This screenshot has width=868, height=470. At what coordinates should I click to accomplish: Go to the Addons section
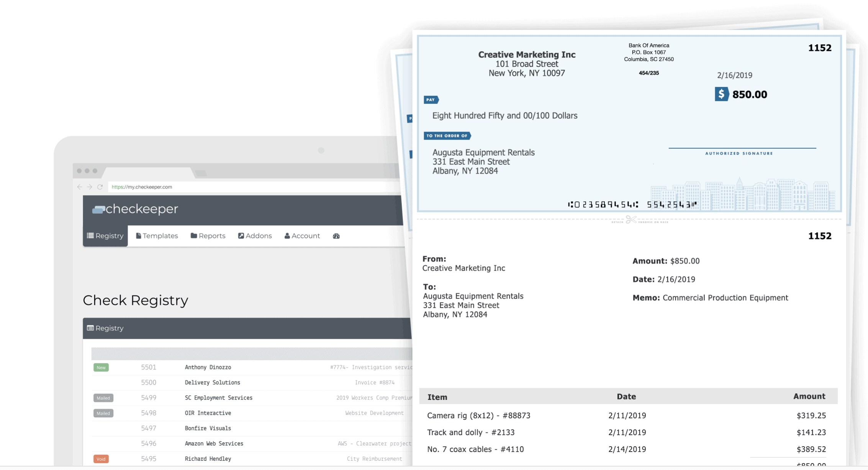tap(255, 236)
